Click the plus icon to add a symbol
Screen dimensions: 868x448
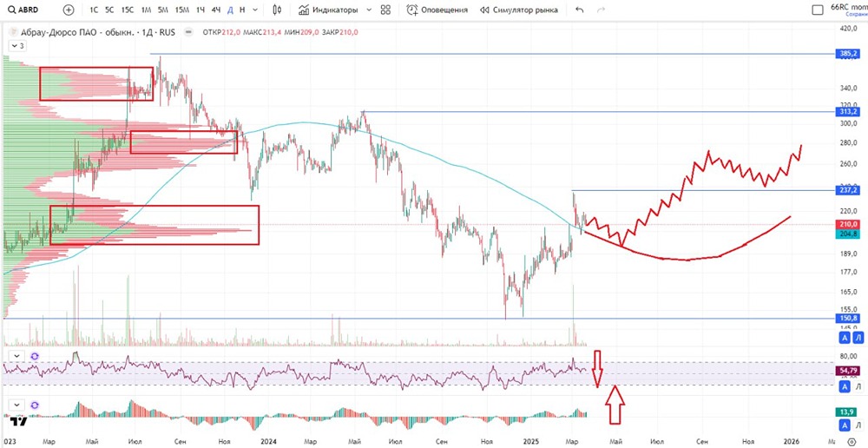pyautogui.click(x=68, y=10)
